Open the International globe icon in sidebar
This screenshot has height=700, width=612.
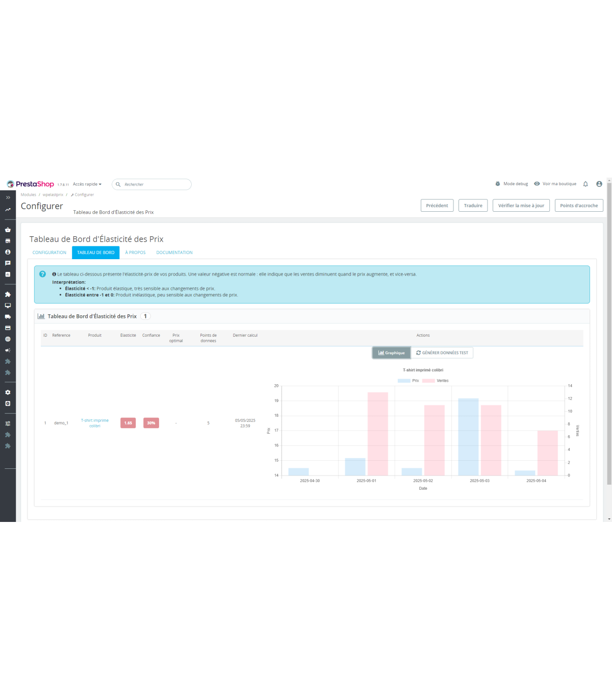tap(8, 339)
